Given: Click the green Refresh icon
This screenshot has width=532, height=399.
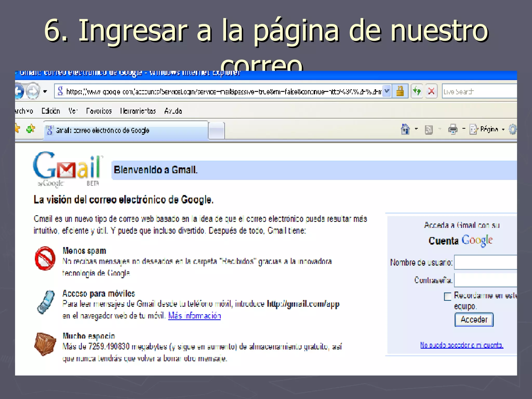Looking at the screenshot, I should click(x=417, y=91).
